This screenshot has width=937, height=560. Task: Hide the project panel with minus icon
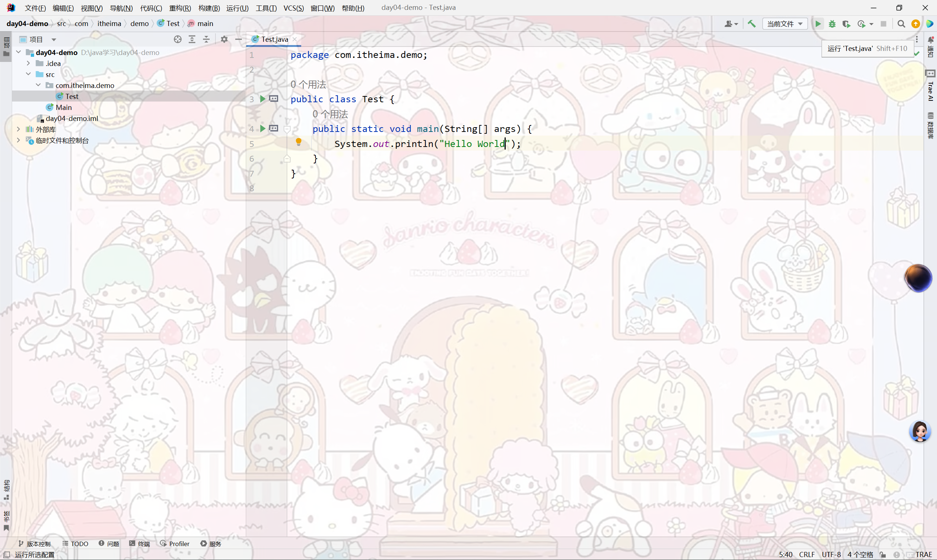239,39
